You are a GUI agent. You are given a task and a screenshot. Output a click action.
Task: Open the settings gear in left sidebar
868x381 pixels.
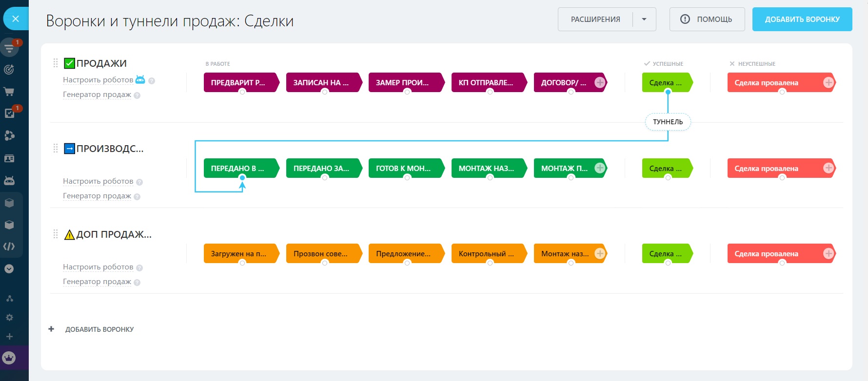pos(9,317)
